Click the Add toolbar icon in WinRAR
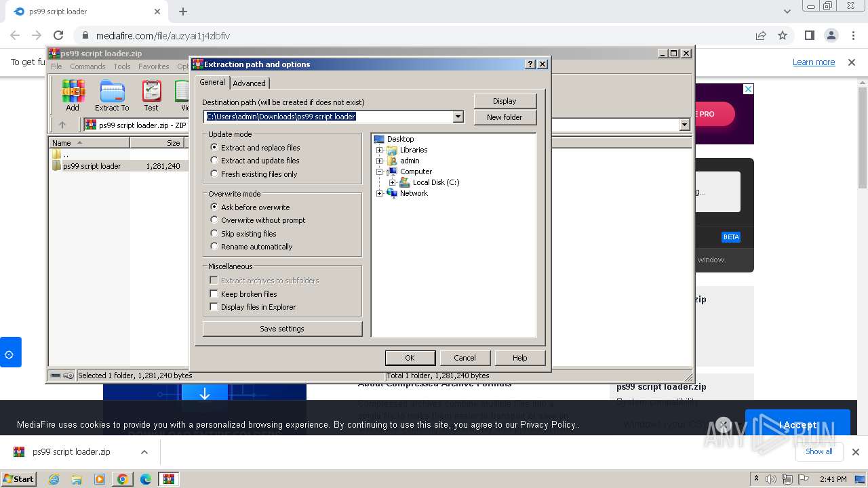The image size is (868, 488). (73, 96)
